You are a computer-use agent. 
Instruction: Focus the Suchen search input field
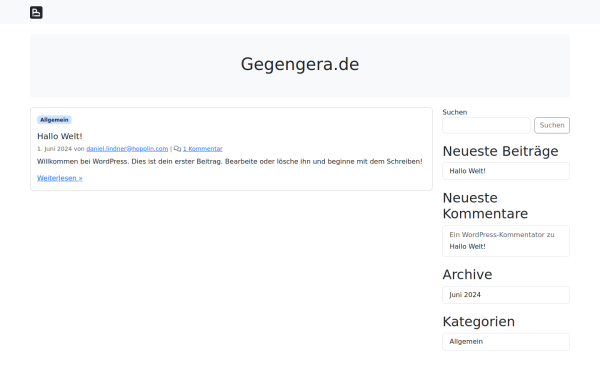(x=486, y=126)
